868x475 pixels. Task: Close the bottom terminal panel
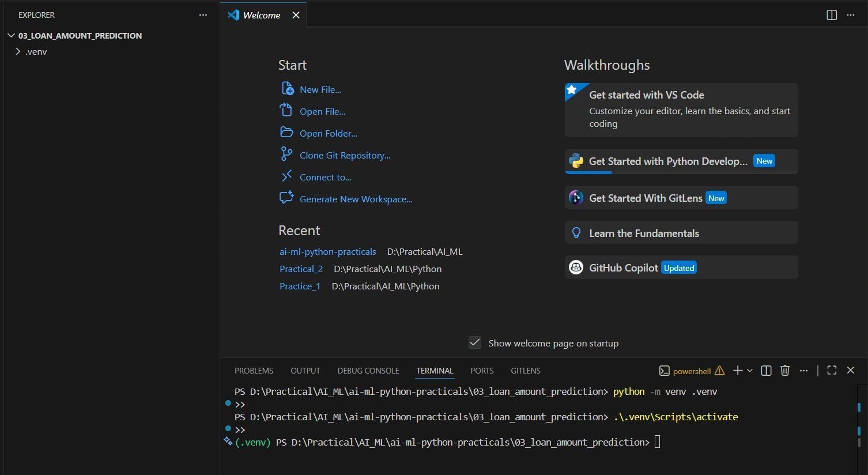851,371
